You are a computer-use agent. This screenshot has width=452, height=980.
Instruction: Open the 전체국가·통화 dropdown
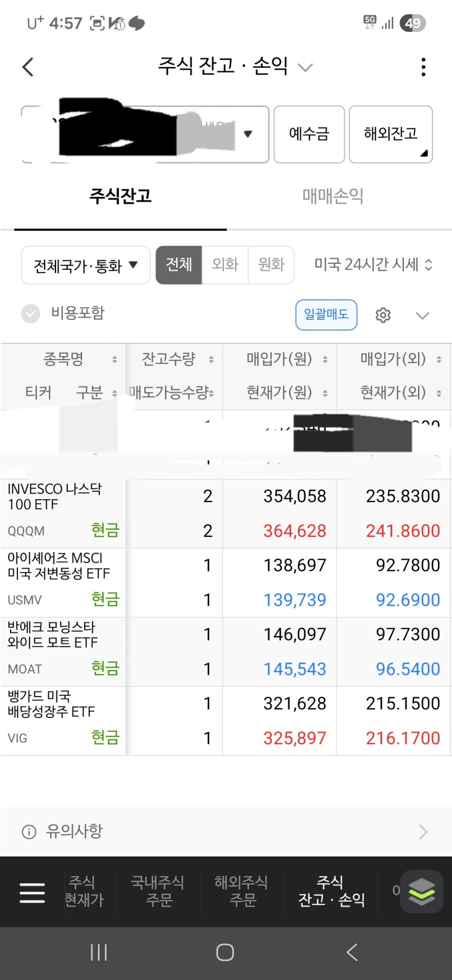pyautogui.click(x=86, y=265)
